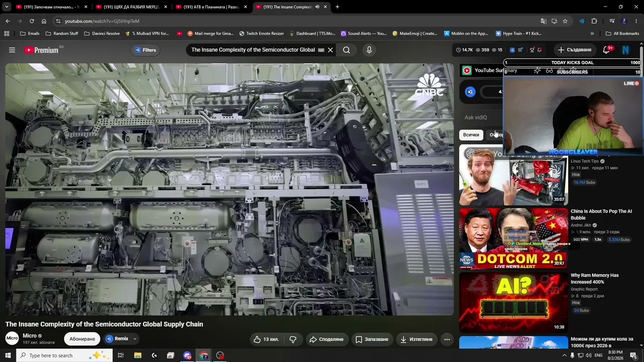Open the Linus Tech Tips video thumbnail
644x362 pixels.
pyautogui.click(x=513, y=175)
